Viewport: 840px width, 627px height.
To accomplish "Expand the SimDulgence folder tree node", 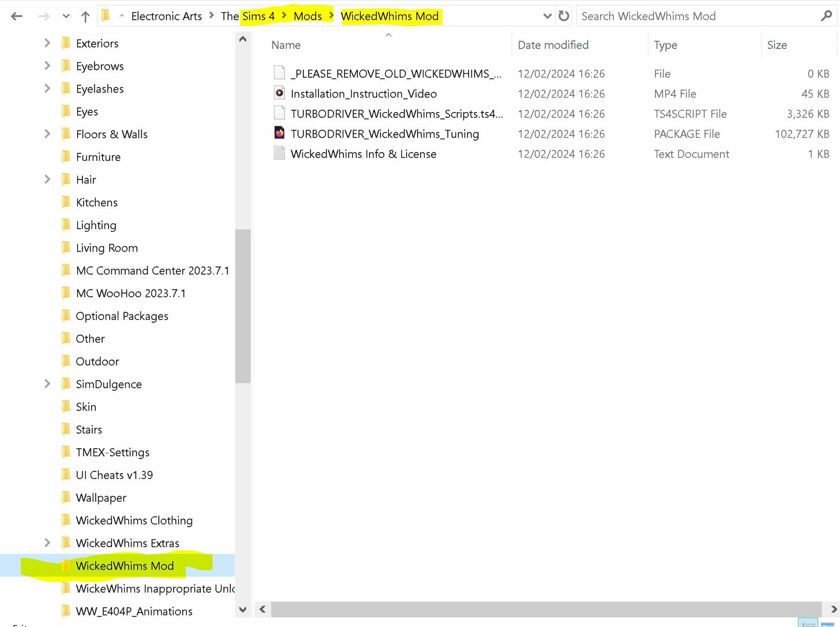I will (x=48, y=384).
